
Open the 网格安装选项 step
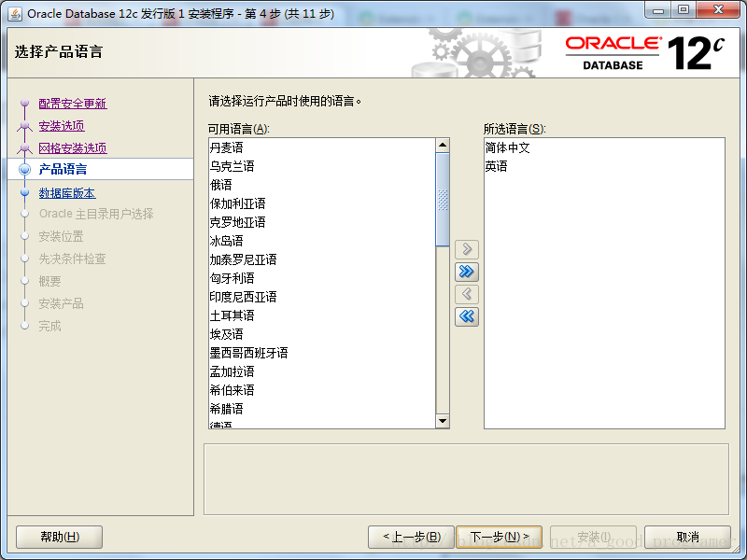point(73,148)
